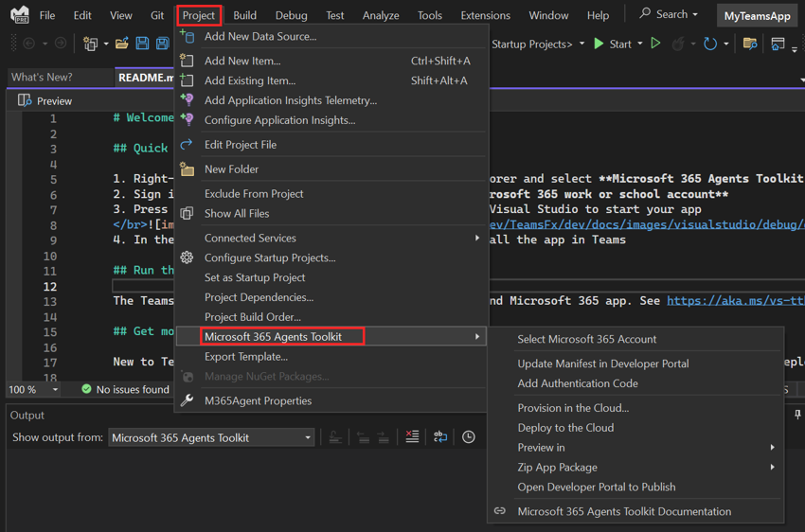The width and height of the screenshot is (805, 532).
Task: Click the Open File folder toolbar icon
Action: point(121,44)
